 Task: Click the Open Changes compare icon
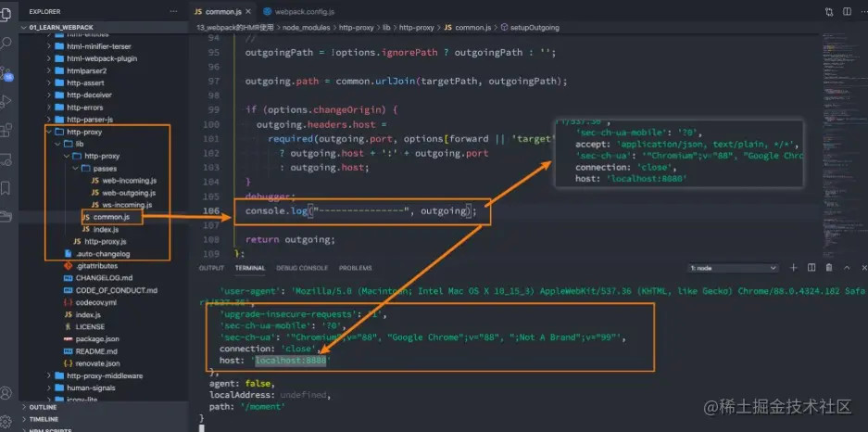click(829, 11)
